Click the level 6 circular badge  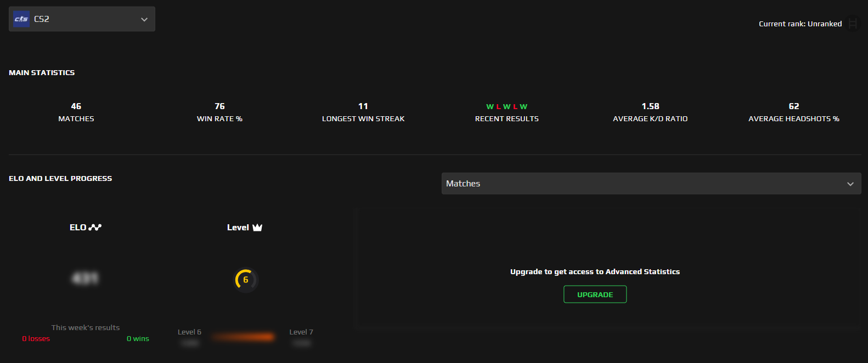click(x=246, y=280)
